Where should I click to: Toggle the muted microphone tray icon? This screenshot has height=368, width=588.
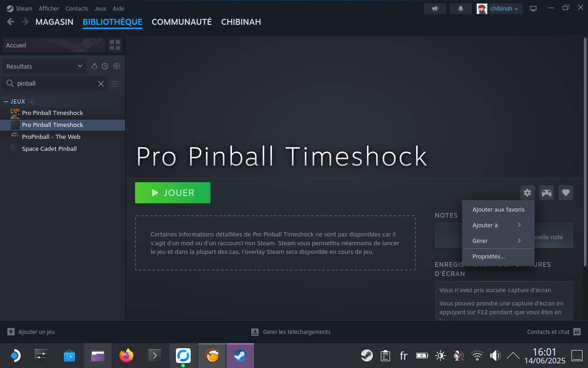pos(458,356)
